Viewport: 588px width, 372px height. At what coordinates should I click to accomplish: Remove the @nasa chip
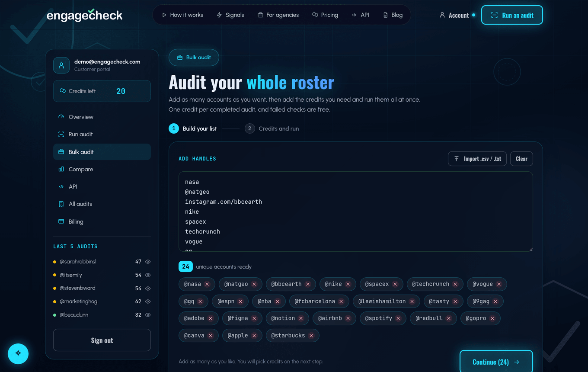point(207,284)
